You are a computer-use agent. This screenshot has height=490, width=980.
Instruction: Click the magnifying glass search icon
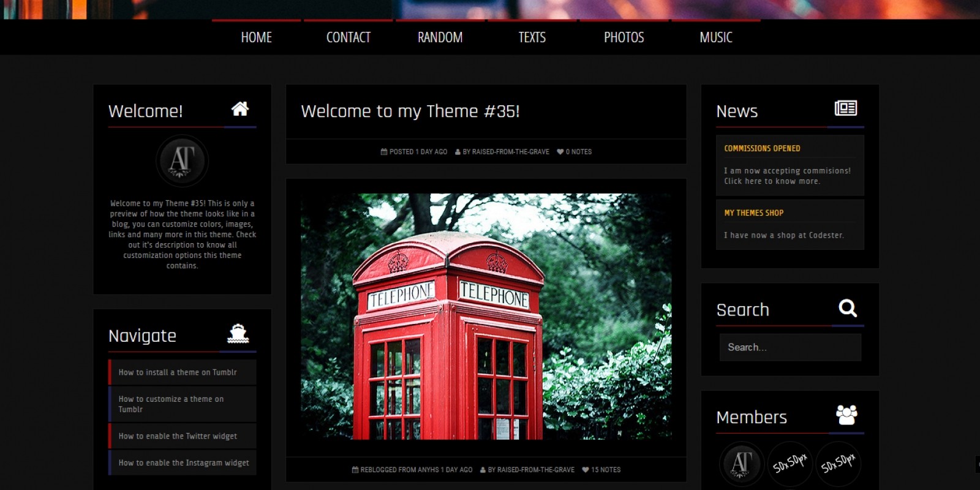click(848, 308)
